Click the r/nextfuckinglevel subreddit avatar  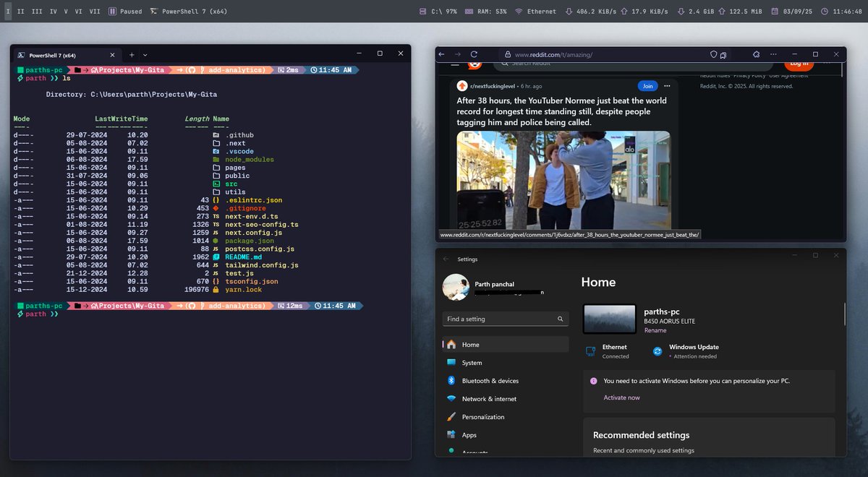[x=462, y=85]
